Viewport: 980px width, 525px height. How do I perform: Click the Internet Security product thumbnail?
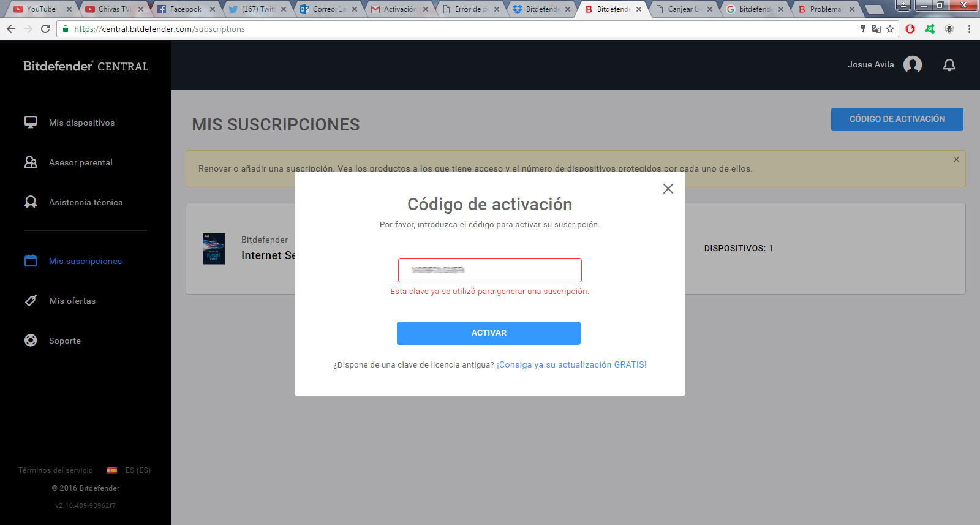click(214, 248)
